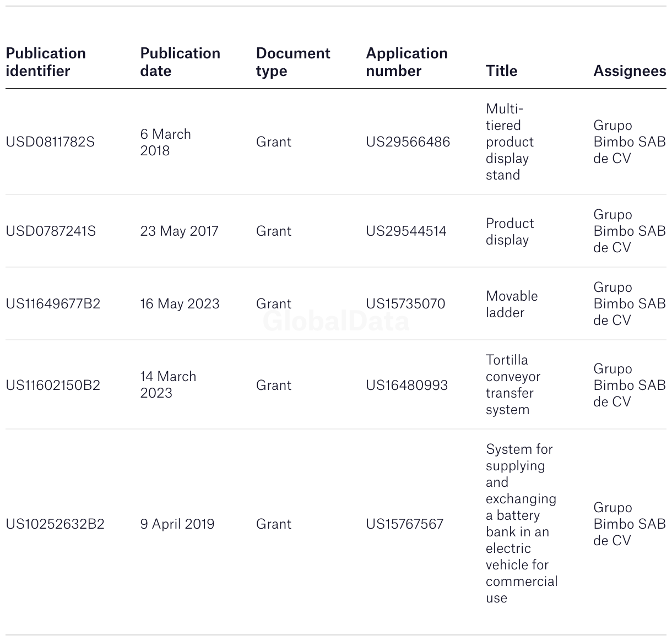Click the Title column header

tap(501, 70)
